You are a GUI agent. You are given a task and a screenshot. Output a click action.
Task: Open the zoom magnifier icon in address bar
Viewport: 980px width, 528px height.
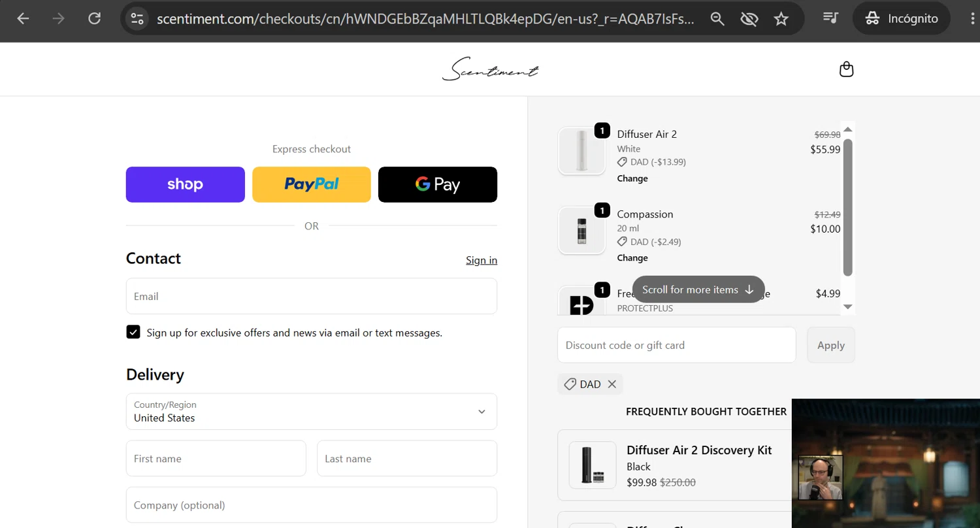point(717,19)
